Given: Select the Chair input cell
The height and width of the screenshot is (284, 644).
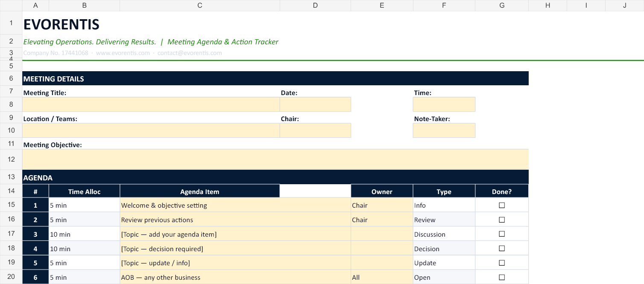Looking at the screenshot, I should pos(315,130).
